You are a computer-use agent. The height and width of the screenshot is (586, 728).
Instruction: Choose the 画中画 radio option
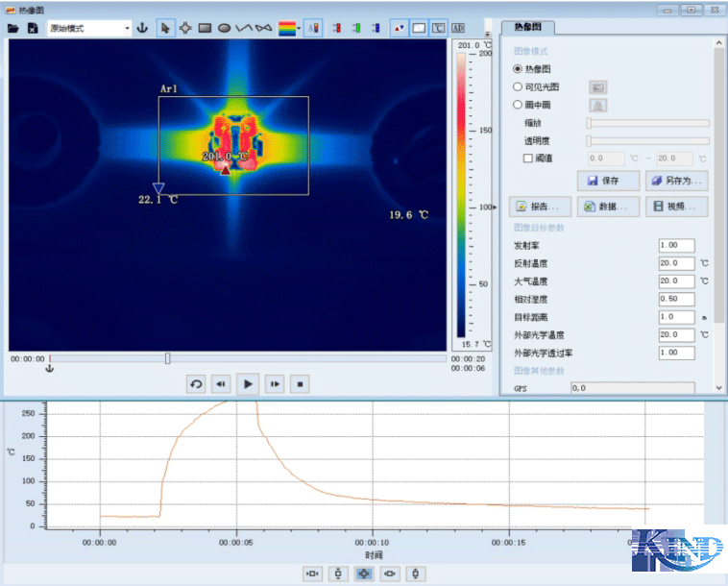coord(520,105)
